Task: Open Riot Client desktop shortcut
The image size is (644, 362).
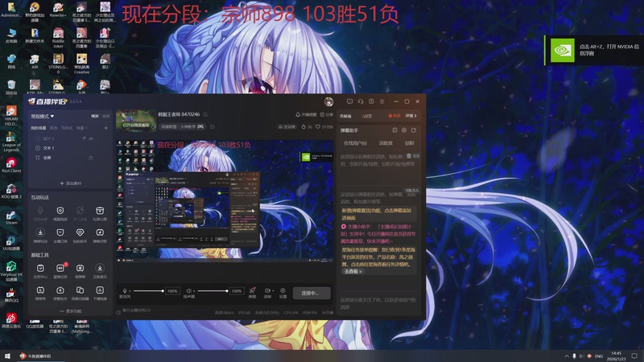Action: [x=11, y=165]
